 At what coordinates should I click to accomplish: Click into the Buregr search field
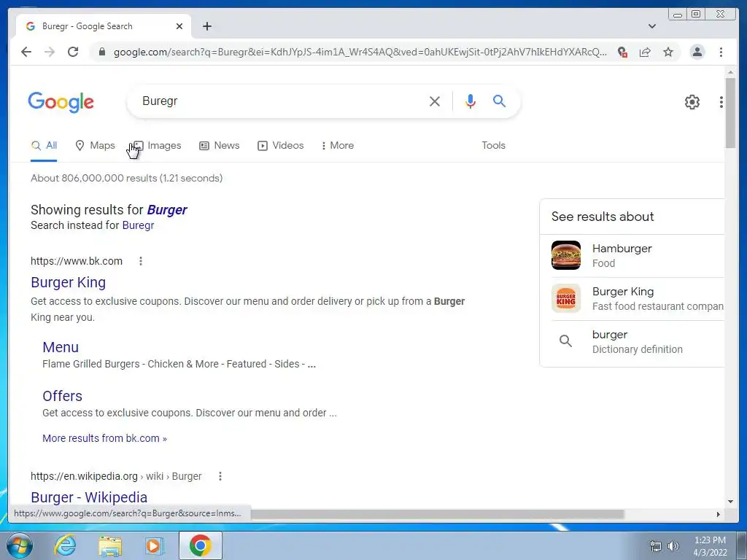[x=281, y=101]
